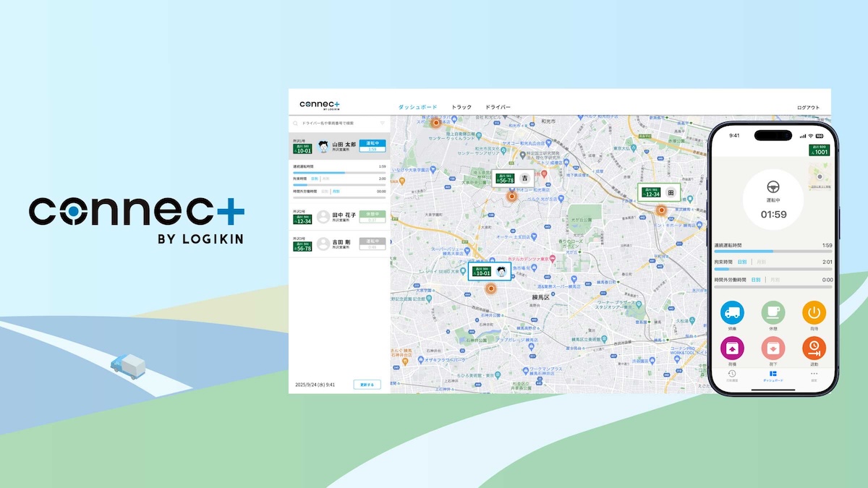
Task: Open the ドライバー tab
Action: tap(498, 107)
